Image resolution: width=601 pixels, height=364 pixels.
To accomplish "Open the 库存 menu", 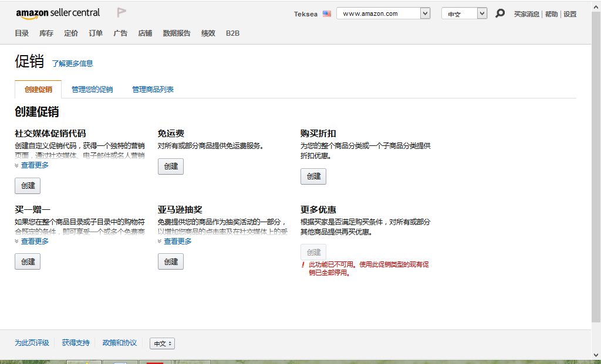I will pyautogui.click(x=46, y=33).
